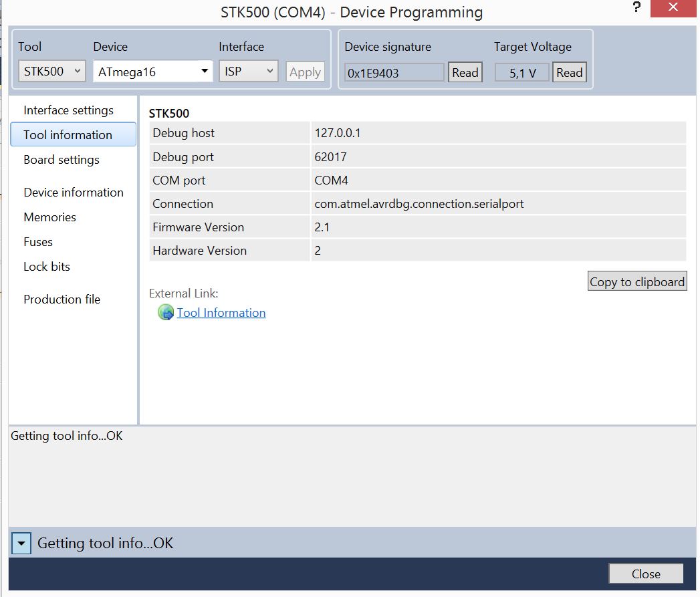Select the COM port value COM4

pos(331,181)
